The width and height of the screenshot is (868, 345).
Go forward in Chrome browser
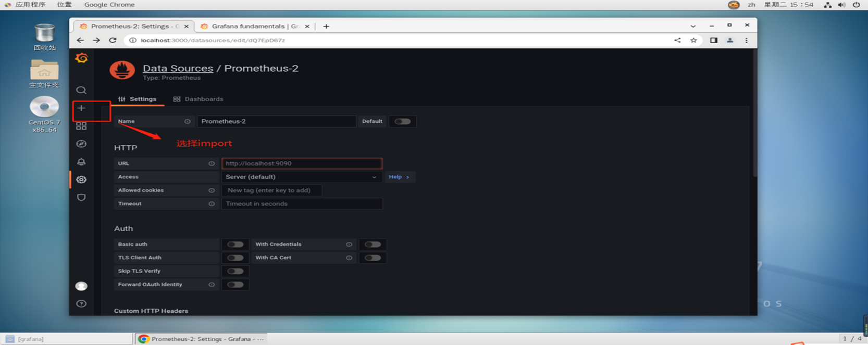(96, 40)
